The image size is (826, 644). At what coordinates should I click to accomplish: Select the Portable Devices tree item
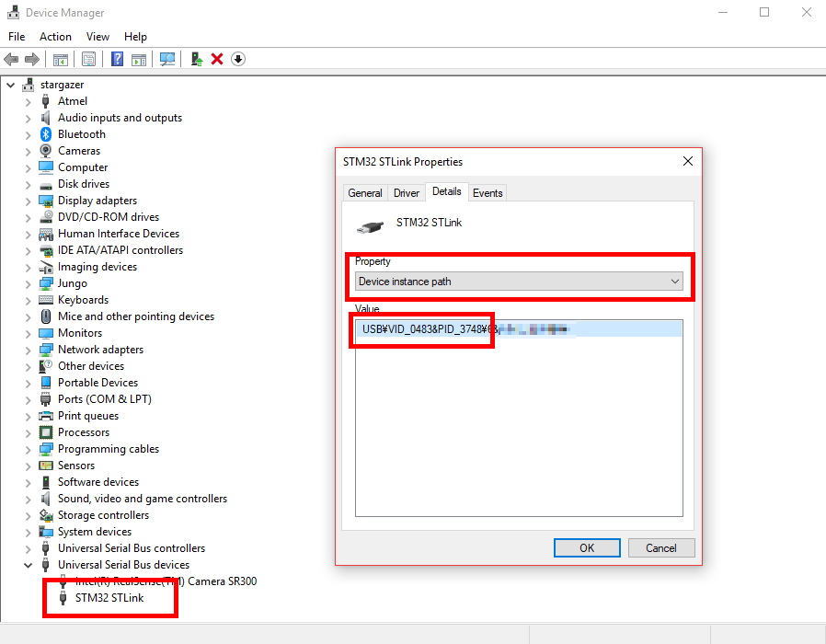click(98, 383)
